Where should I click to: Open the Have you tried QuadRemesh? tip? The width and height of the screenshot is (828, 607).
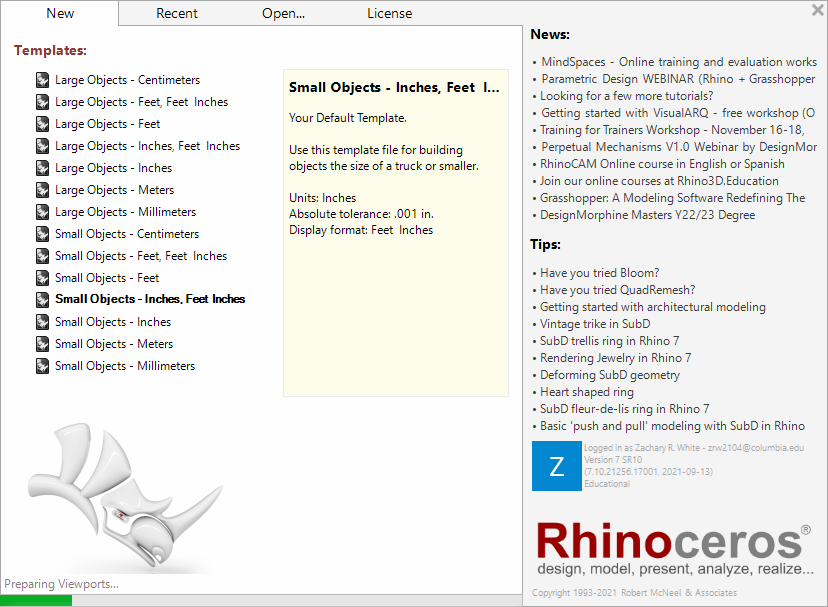point(617,290)
